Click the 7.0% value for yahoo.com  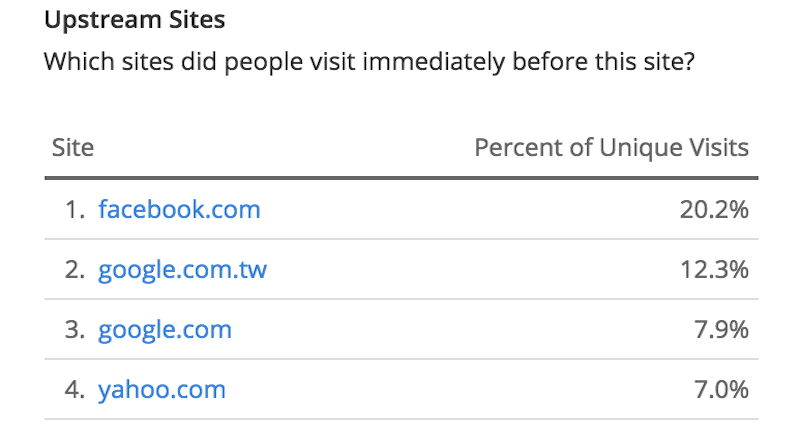coord(721,390)
